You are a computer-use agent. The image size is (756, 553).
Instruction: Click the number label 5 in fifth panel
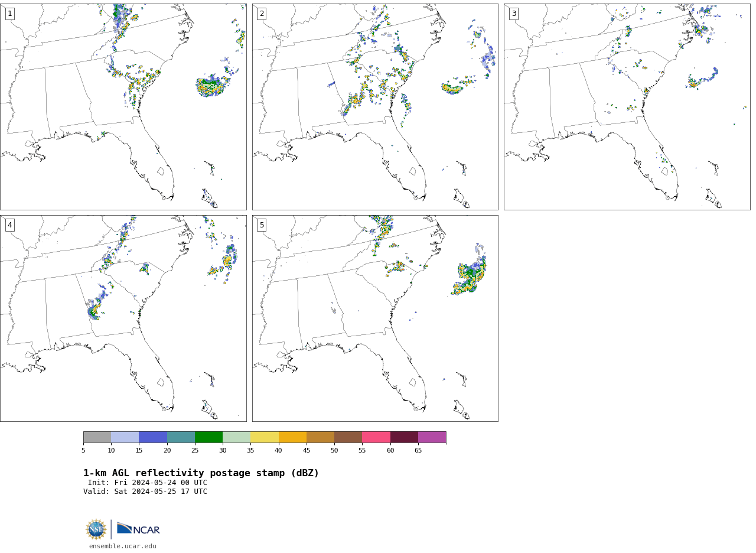pos(262,225)
